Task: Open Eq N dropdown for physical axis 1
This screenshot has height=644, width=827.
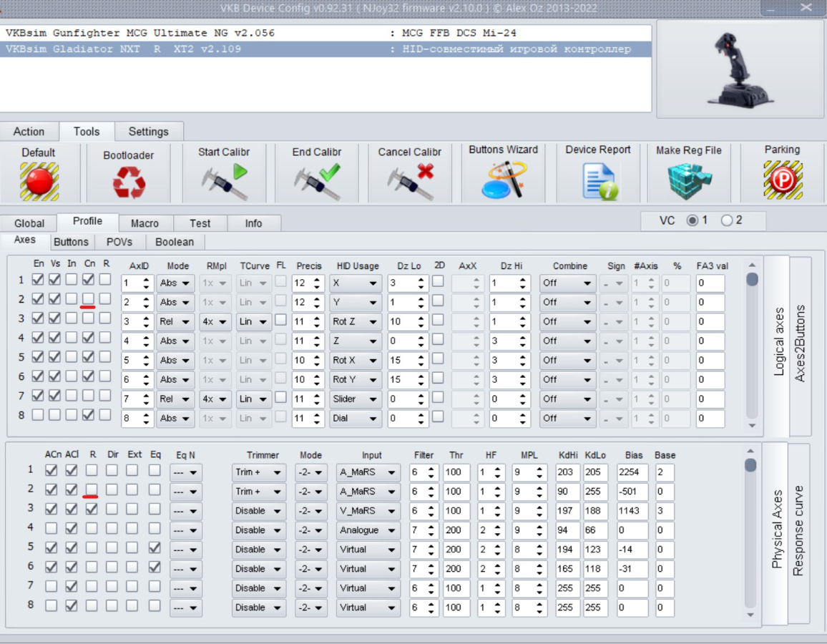Action: click(185, 472)
